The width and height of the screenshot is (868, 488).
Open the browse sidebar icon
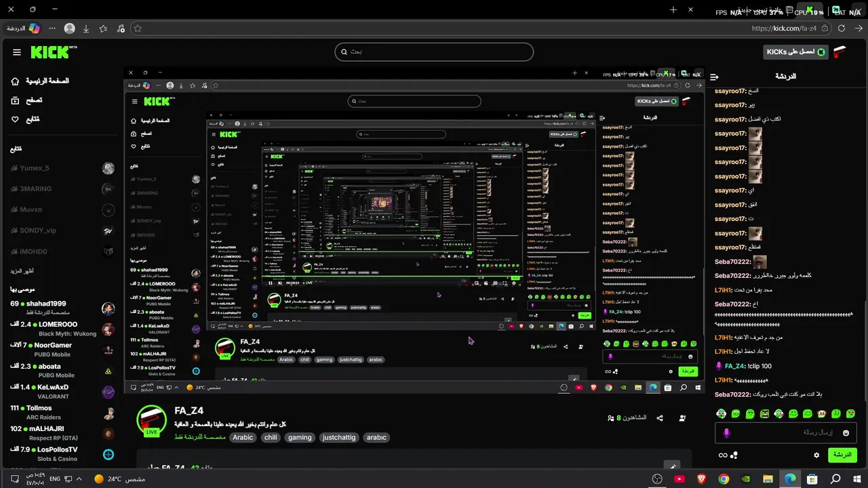[16, 100]
